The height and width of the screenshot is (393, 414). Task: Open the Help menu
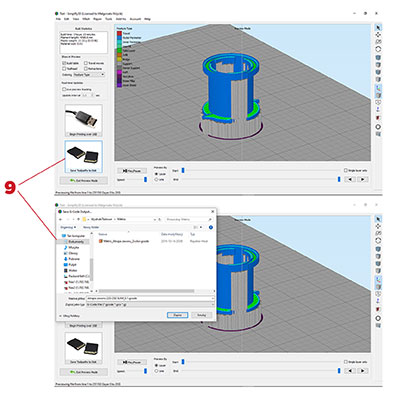pyautogui.click(x=147, y=19)
